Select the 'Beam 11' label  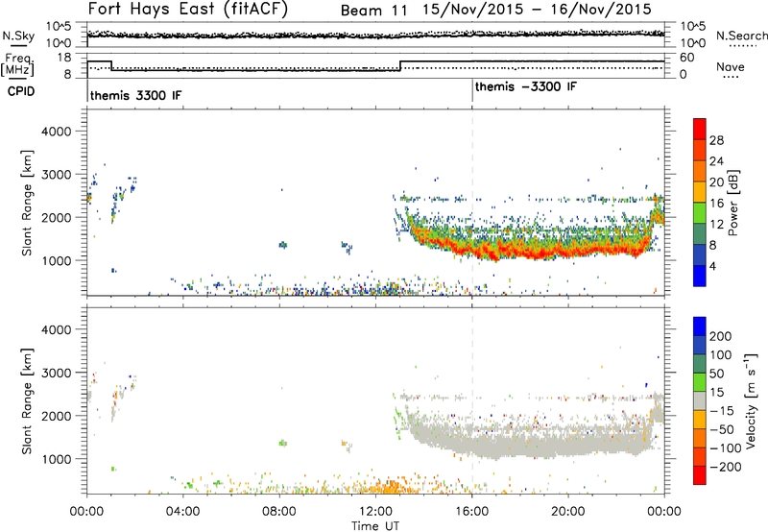click(x=373, y=11)
